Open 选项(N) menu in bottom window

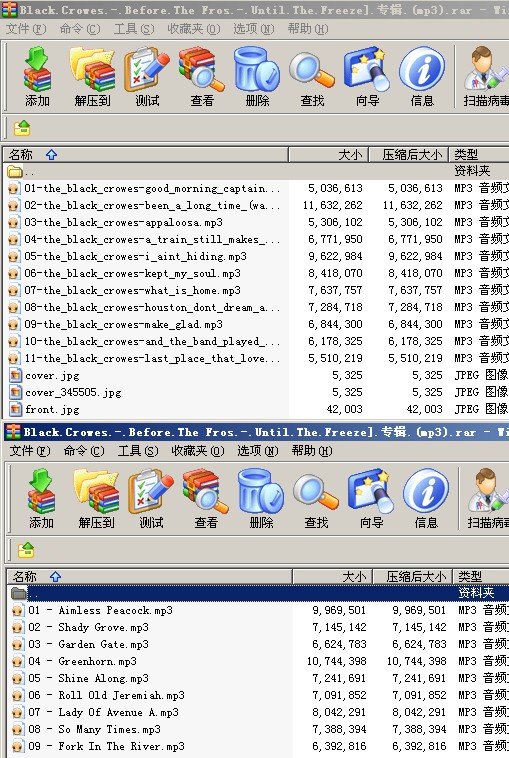(x=258, y=451)
